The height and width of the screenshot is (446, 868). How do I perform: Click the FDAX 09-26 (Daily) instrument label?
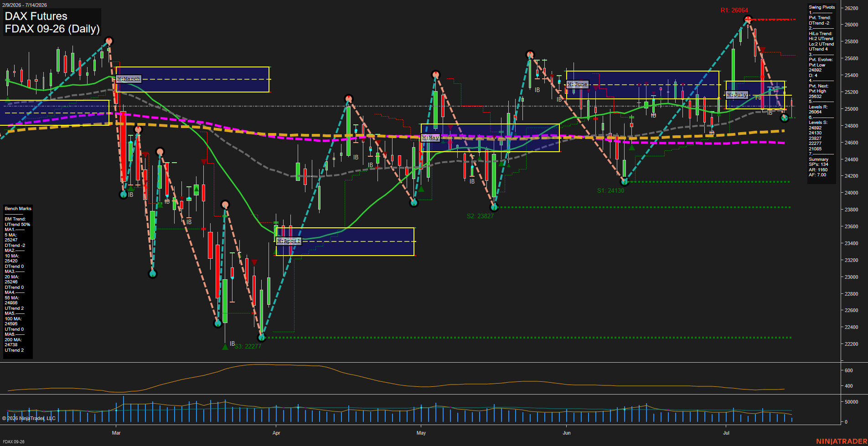(52, 29)
